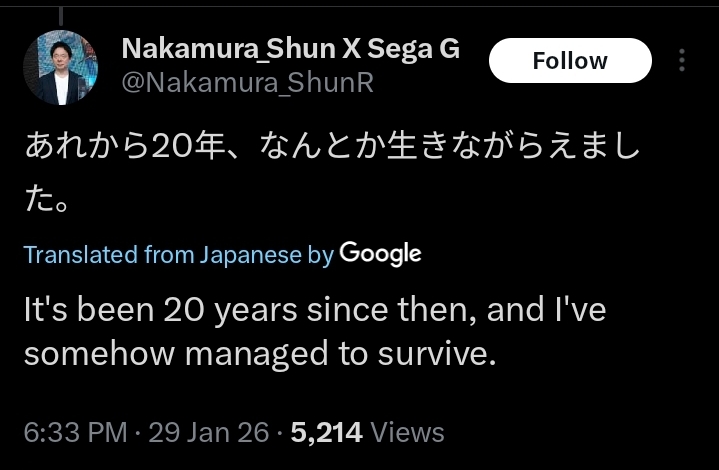The height and width of the screenshot is (470, 719).
Task: Click the word Views beside the count
Action: pyautogui.click(x=407, y=432)
